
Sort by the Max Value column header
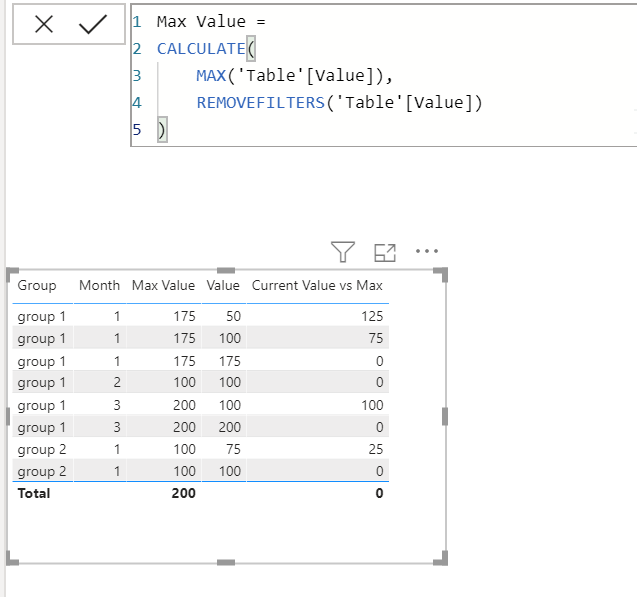point(163,286)
